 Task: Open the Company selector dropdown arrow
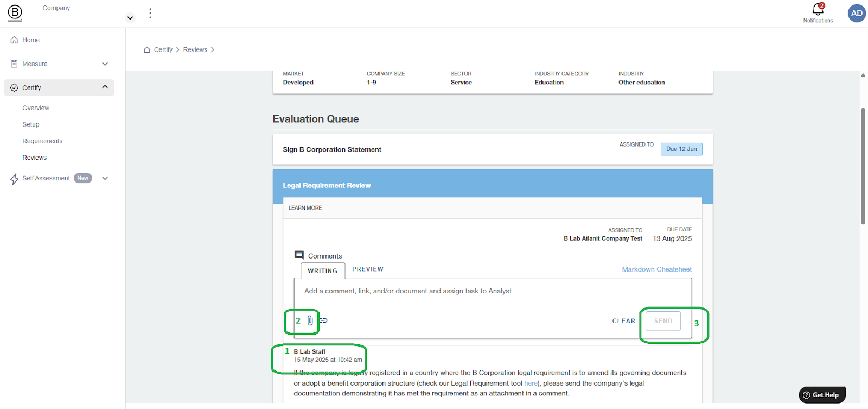pyautogui.click(x=130, y=18)
